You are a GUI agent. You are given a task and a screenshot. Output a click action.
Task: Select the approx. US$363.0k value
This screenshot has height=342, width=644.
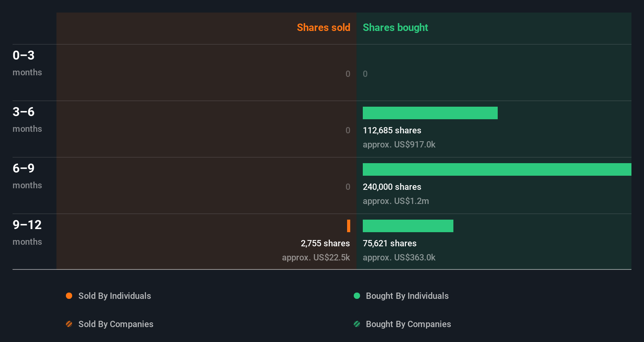coord(399,257)
